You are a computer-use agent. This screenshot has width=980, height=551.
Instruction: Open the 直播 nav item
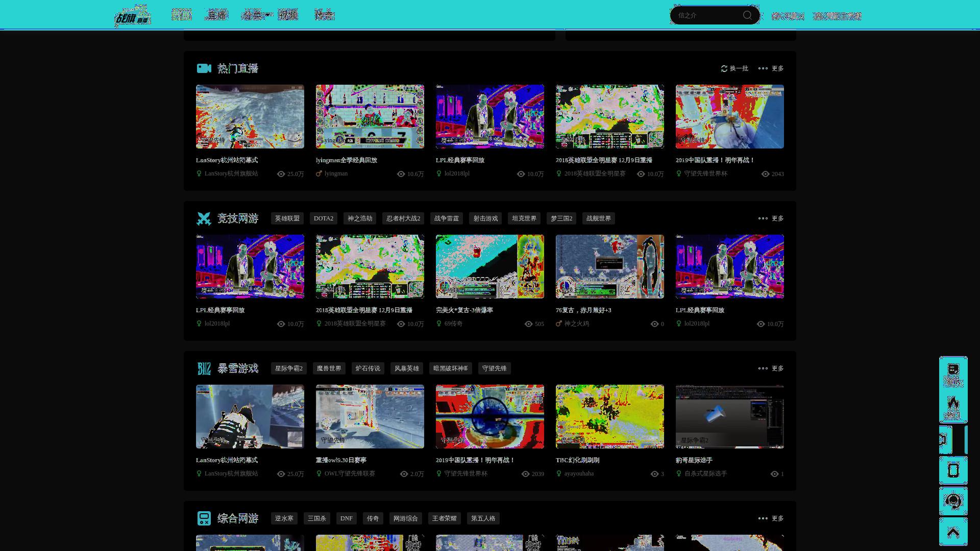tap(216, 15)
